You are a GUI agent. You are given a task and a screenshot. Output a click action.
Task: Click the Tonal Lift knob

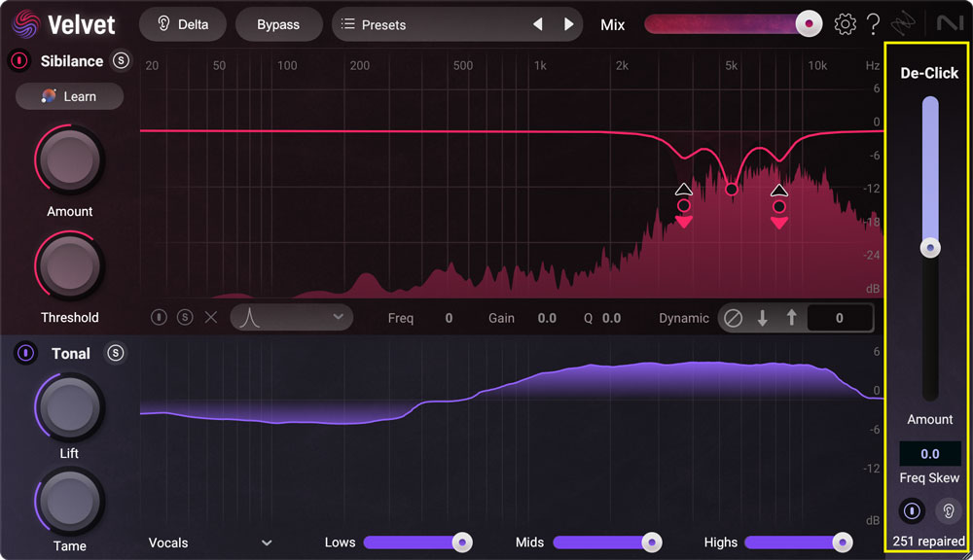click(69, 407)
